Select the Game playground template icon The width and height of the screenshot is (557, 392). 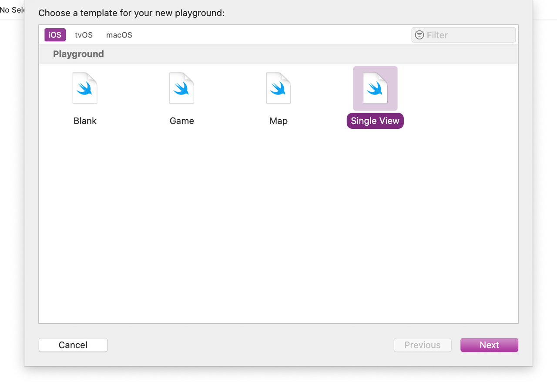(181, 88)
